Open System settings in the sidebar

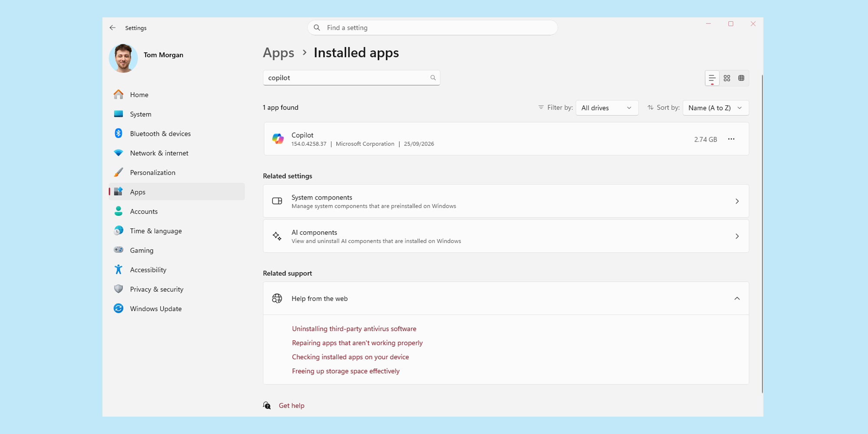click(x=177, y=114)
